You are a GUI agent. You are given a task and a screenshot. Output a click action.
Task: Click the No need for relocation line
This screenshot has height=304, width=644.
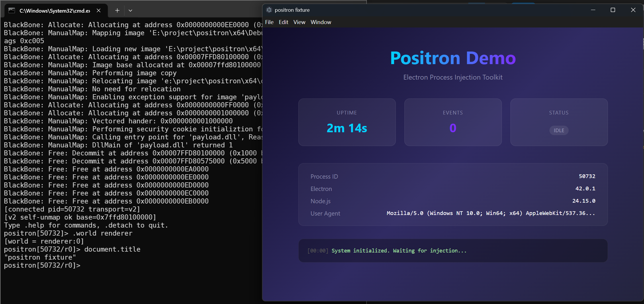click(x=92, y=89)
